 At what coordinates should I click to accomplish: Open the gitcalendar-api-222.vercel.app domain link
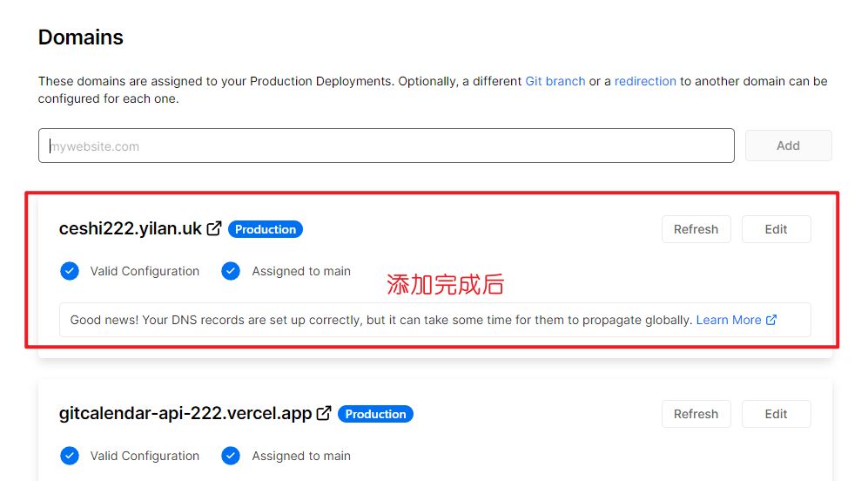[185, 414]
